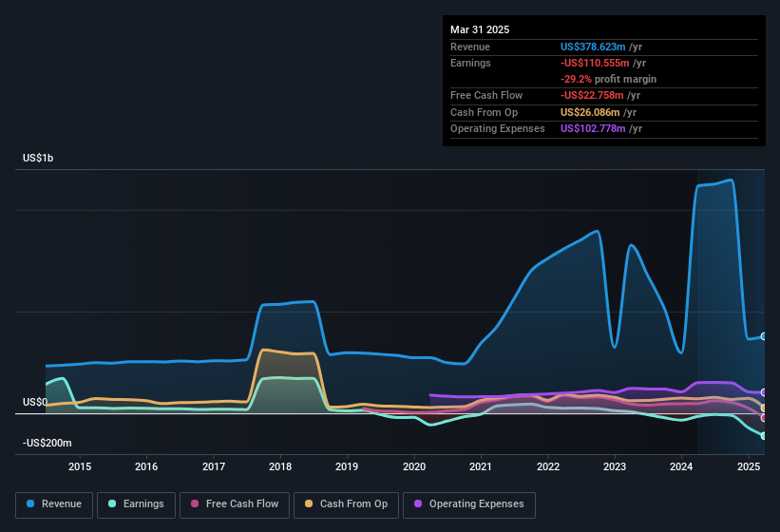The image size is (780, 532).
Task: Click the US$102.778m operating expenses value
Action: (x=593, y=129)
